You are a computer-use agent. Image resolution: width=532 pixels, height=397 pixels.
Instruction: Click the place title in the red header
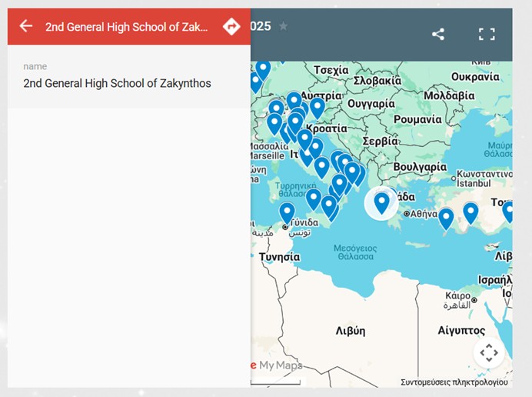point(126,26)
